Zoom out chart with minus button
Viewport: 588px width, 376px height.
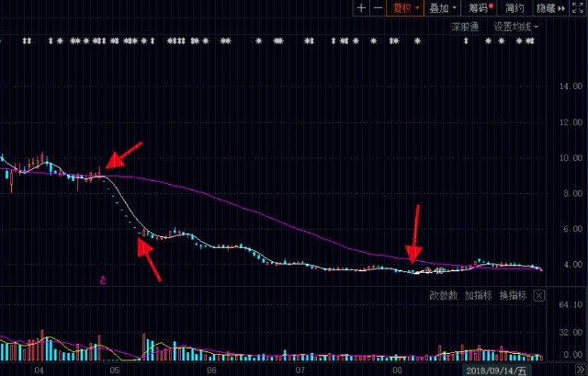click(x=379, y=8)
